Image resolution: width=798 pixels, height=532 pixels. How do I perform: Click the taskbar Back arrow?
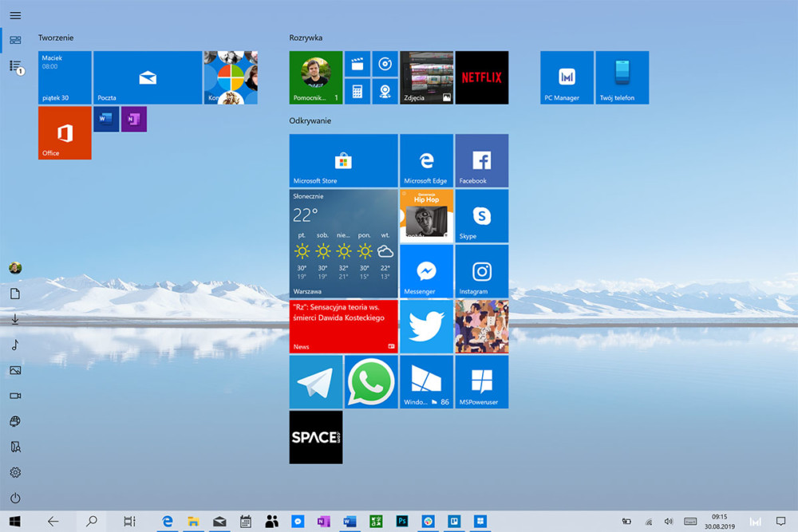pyautogui.click(x=53, y=522)
